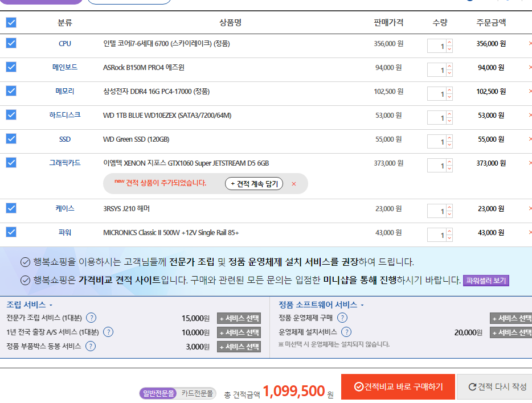Open the 케이스 category link
The image size is (532, 403).
click(65, 208)
